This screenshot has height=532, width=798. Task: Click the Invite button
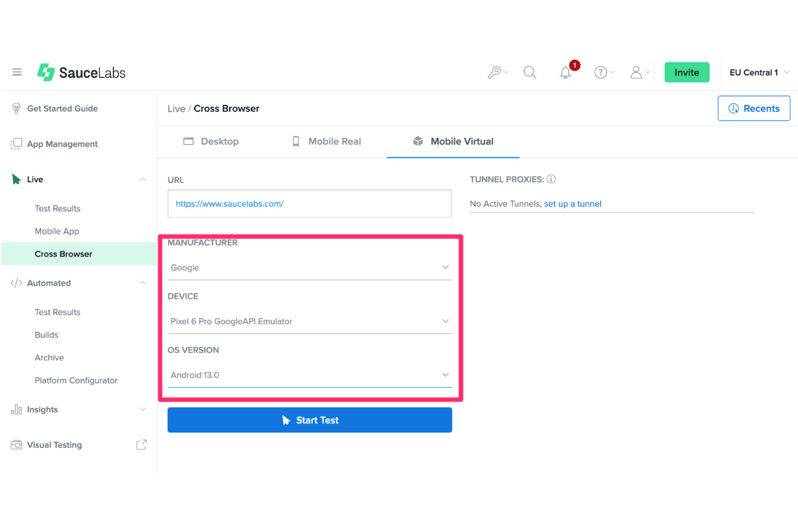click(687, 72)
